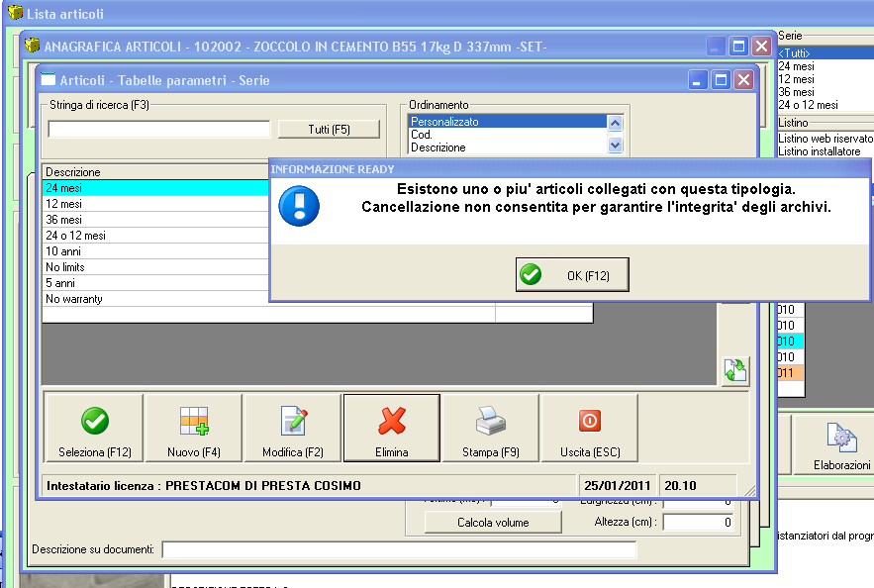Edit the entry with Modifica (F2)
The width and height of the screenshot is (874, 588).
point(293,428)
